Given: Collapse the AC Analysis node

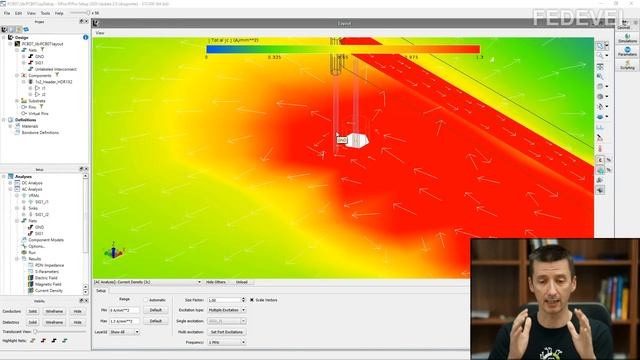Looking at the screenshot, I should click(x=11, y=189).
